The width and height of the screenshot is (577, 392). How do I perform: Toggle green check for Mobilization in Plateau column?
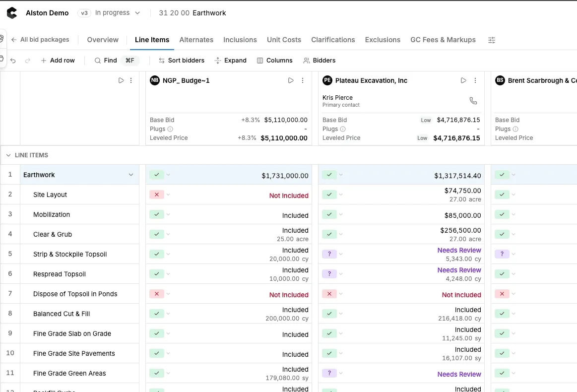[329, 214]
